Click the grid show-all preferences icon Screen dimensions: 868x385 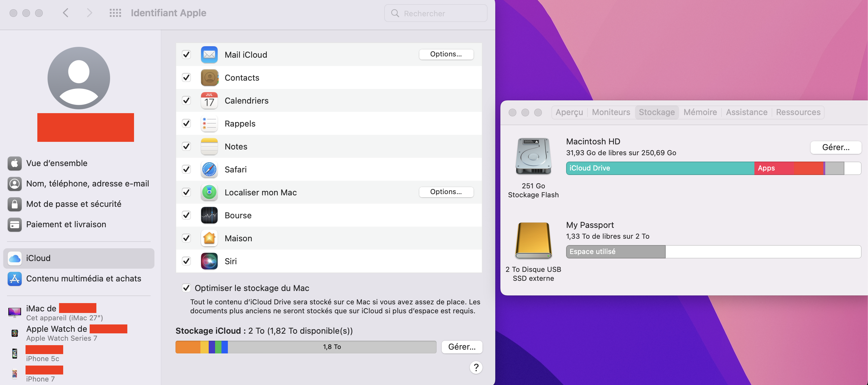(x=115, y=13)
